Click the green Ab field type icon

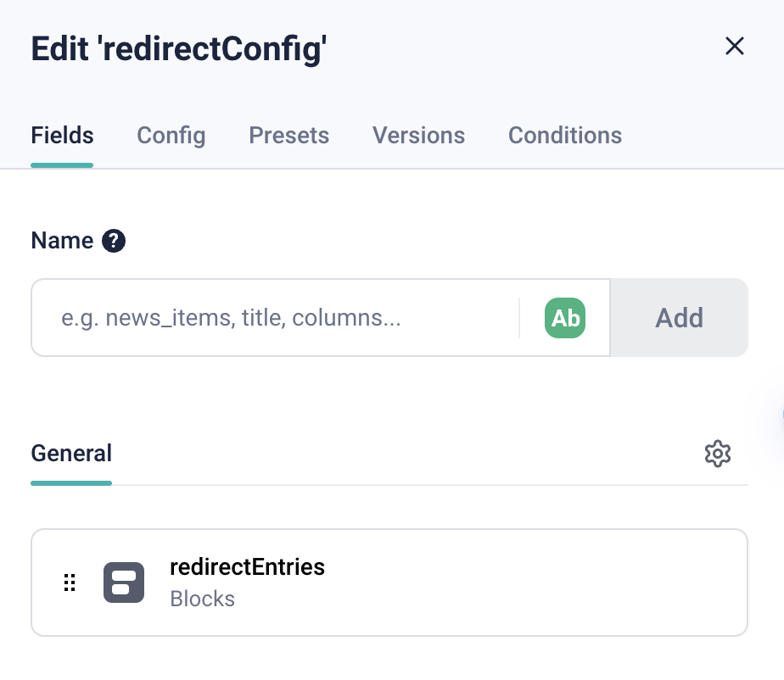564,318
